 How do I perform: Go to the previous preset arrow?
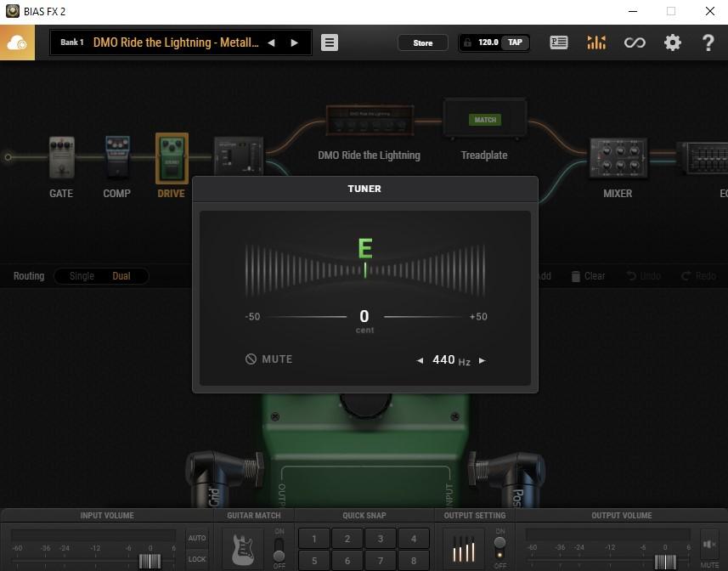pyautogui.click(x=271, y=42)
